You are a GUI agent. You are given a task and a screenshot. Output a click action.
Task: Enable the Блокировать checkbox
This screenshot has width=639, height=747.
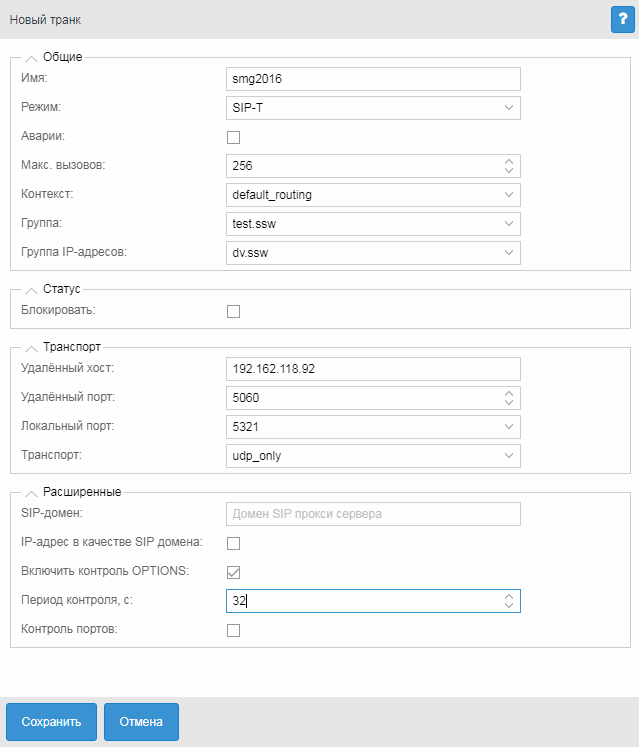tap(234, 311)
